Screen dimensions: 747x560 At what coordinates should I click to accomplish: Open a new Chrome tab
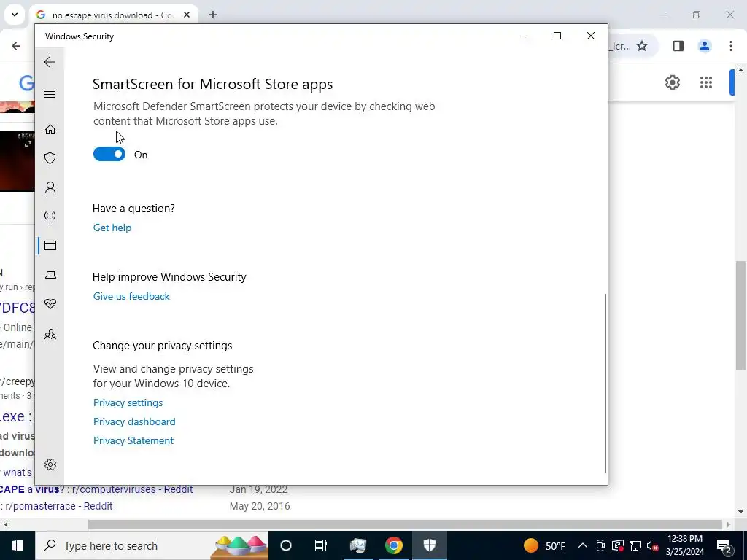213,15
